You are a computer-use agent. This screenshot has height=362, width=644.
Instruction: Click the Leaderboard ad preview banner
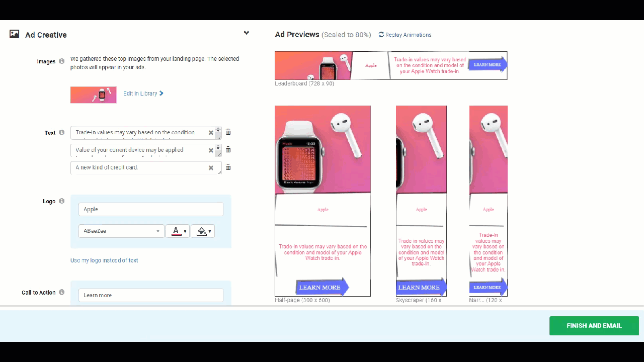click(x=391, y=65)
